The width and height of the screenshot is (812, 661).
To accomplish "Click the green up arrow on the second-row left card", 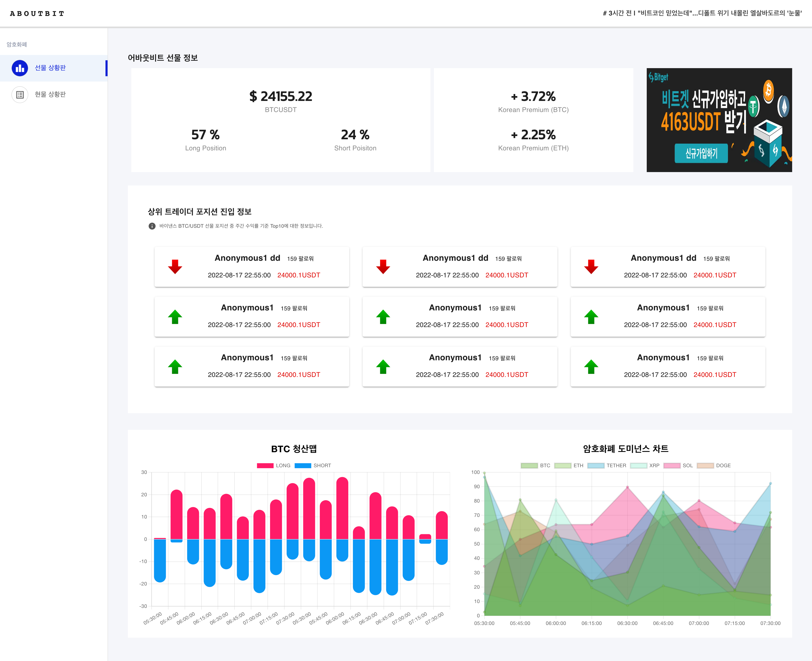I will [x=175, y=317].
